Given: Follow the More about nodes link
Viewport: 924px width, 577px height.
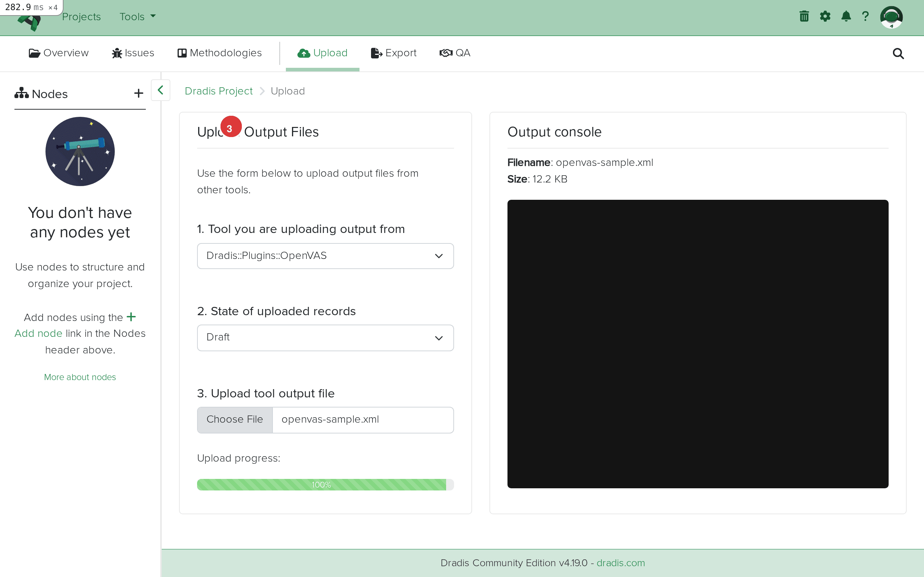Looking at the screenshot, I should pyautogui.click(x=80, y=377).
